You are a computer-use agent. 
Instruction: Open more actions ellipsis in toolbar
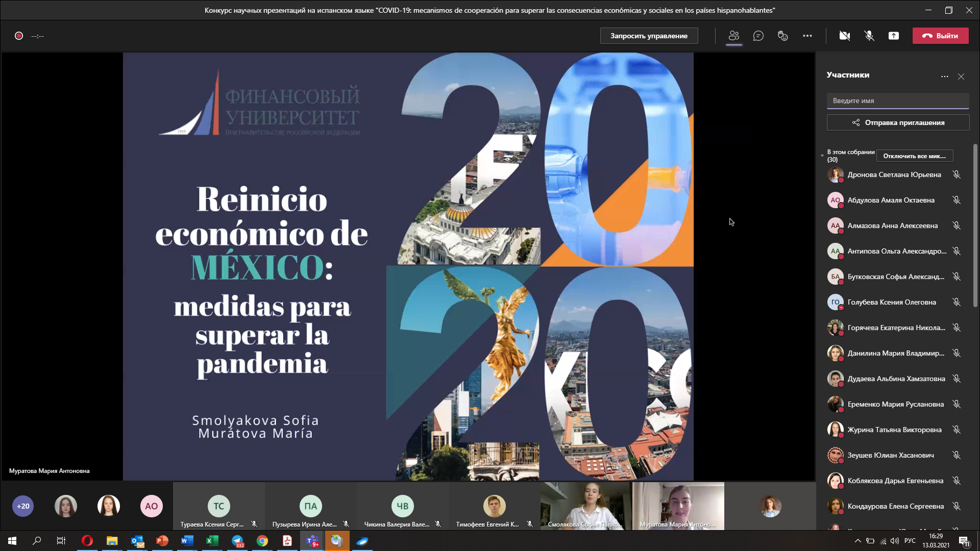pyautogui.click(x=807, y=36)
